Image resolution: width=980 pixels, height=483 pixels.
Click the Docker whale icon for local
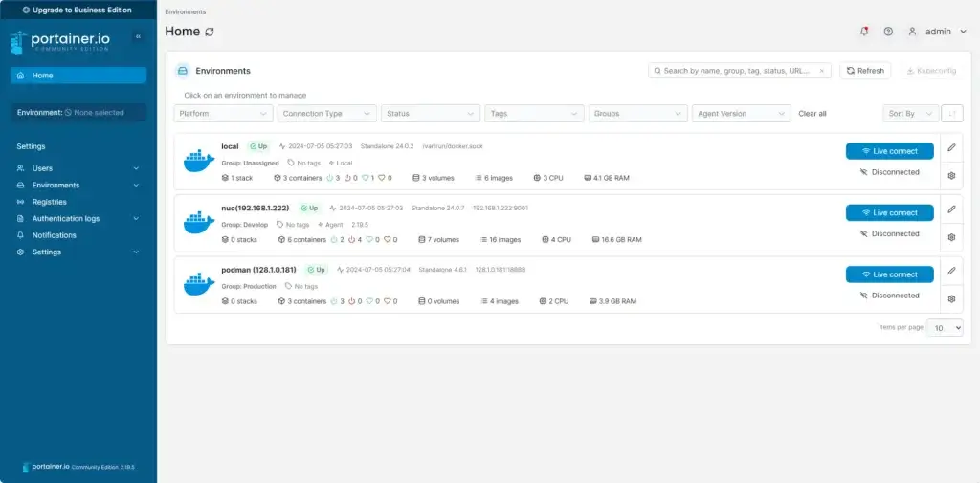(199, 161)
